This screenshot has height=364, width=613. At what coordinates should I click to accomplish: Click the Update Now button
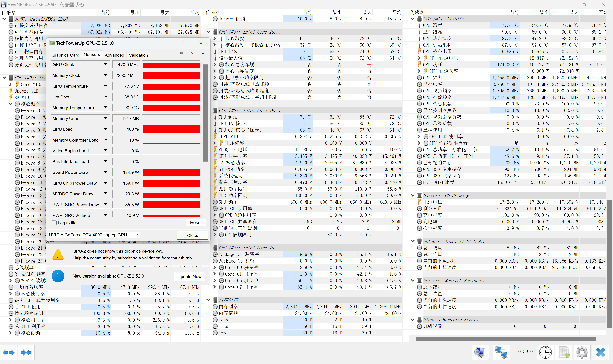189,276
